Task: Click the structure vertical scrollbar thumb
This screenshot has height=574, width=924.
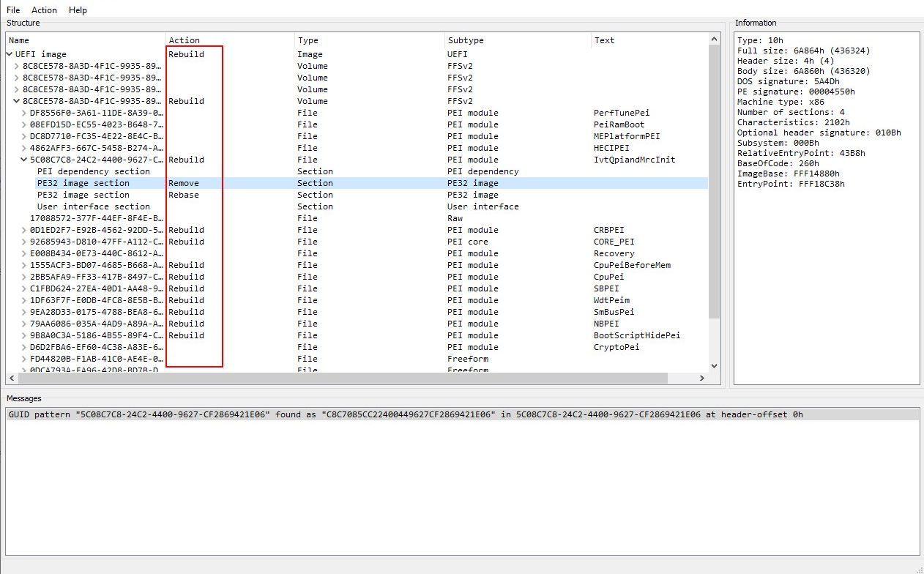Action: 715,182
